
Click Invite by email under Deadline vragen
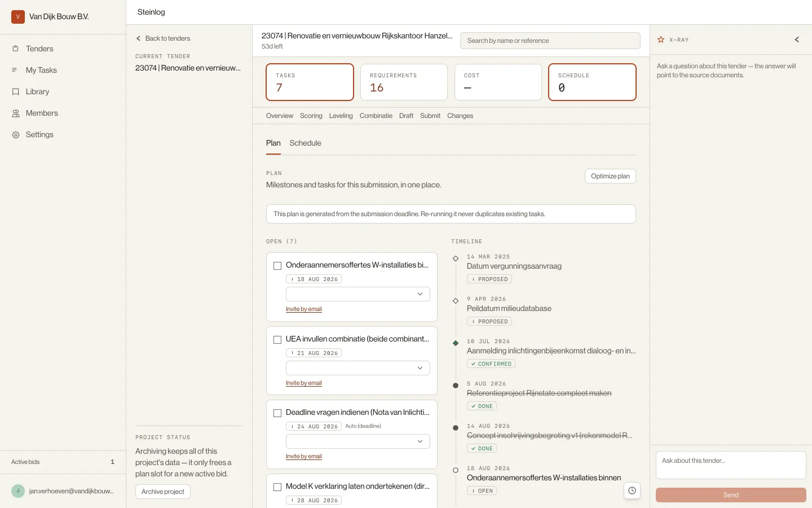304,457
